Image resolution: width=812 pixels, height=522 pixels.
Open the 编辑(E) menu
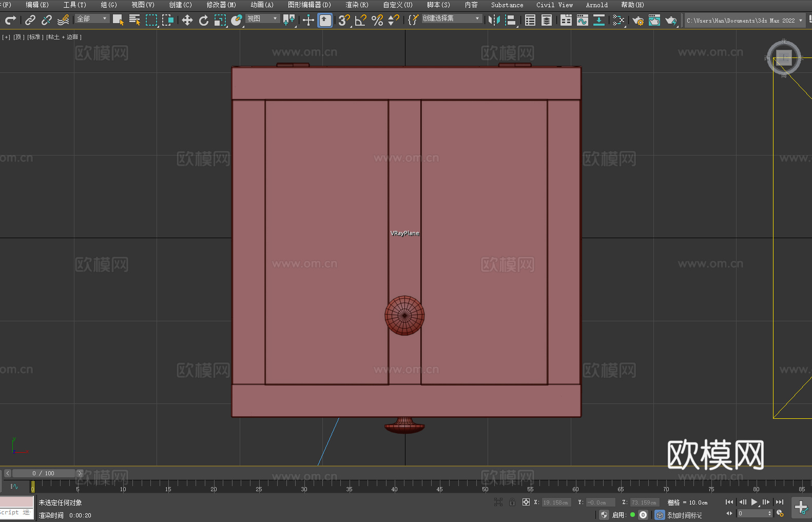pyautogui.click(x=37, y=5)
